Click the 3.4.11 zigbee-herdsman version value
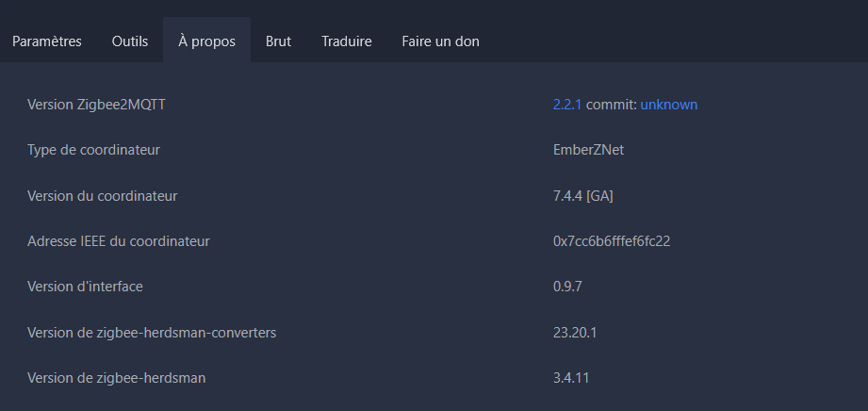The height and width of the screenshot is (411, 868). [x=571, y=378]
